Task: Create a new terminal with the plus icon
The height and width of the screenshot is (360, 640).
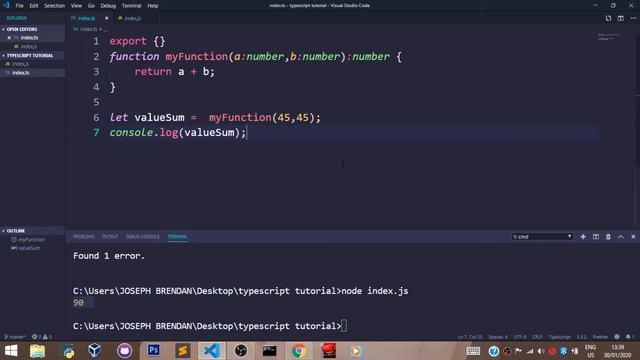Action: click(x=583, y=237)
